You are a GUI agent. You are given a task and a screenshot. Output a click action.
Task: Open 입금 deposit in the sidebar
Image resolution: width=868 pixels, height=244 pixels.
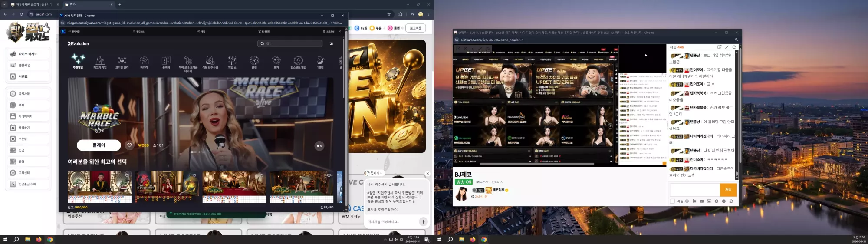pyautogui.click(x=28, y=150)
